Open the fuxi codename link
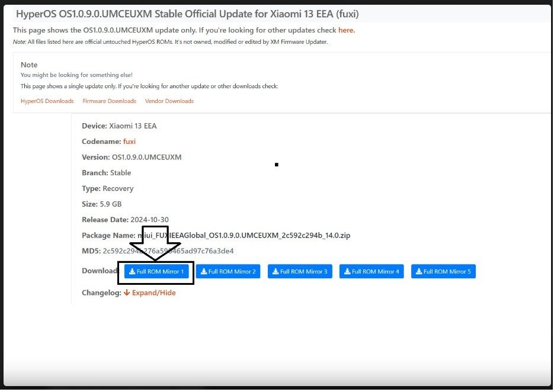 (130, 142)
